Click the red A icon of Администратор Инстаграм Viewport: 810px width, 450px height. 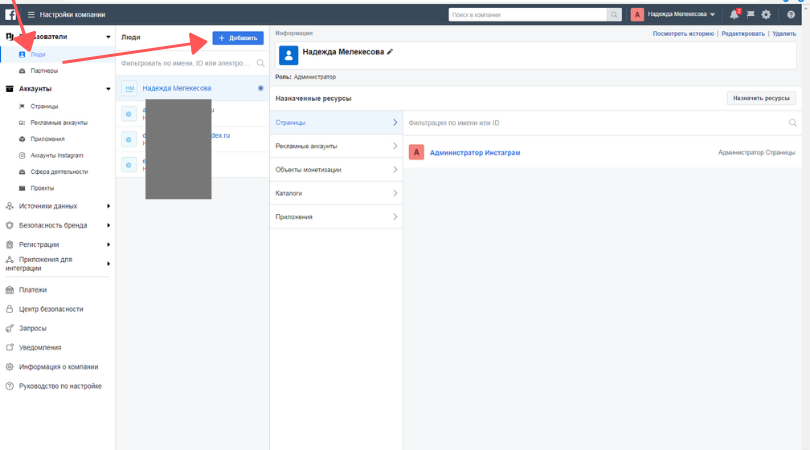(x=416, y=152)
